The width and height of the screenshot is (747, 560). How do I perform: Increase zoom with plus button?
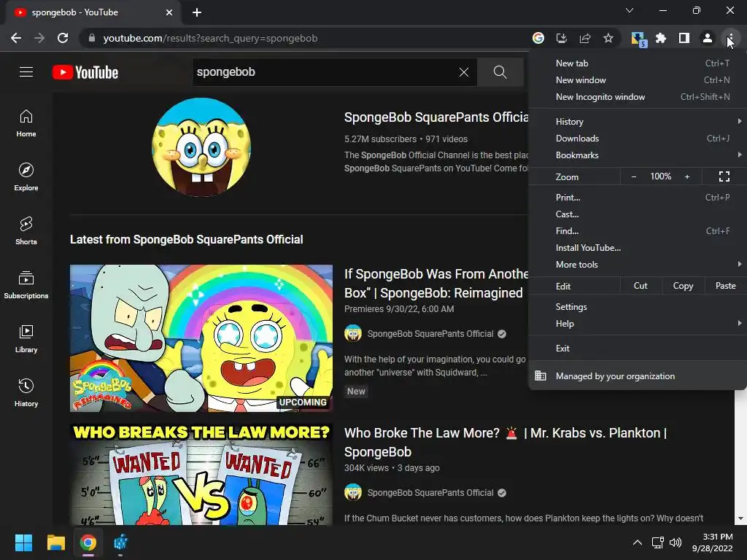point(687,176)
